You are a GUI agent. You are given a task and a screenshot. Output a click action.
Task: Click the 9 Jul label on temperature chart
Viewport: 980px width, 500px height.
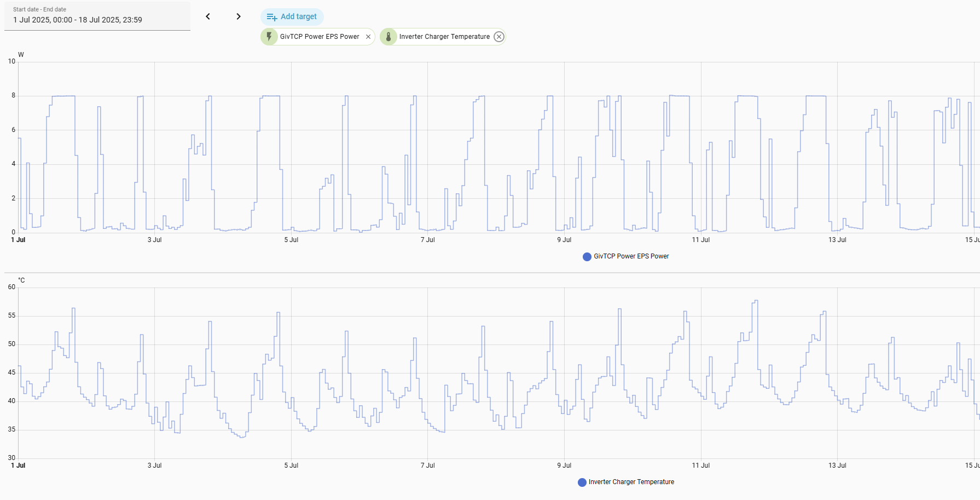(x=564, y=465)
